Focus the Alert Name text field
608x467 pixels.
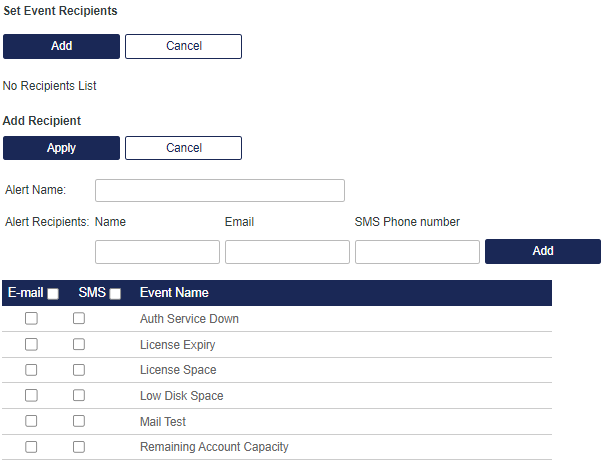pos(219,191)
